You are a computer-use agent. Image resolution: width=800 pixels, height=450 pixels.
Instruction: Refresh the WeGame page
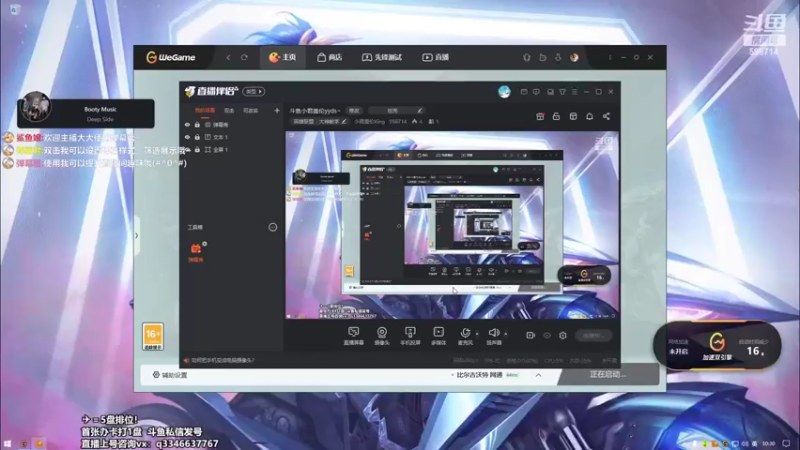click(244, 58)
